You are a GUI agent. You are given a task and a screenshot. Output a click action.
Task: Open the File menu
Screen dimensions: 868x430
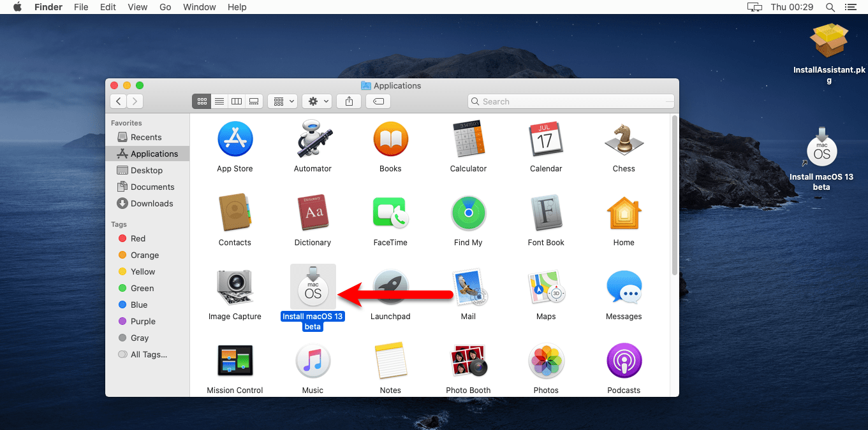pos(81,7)
